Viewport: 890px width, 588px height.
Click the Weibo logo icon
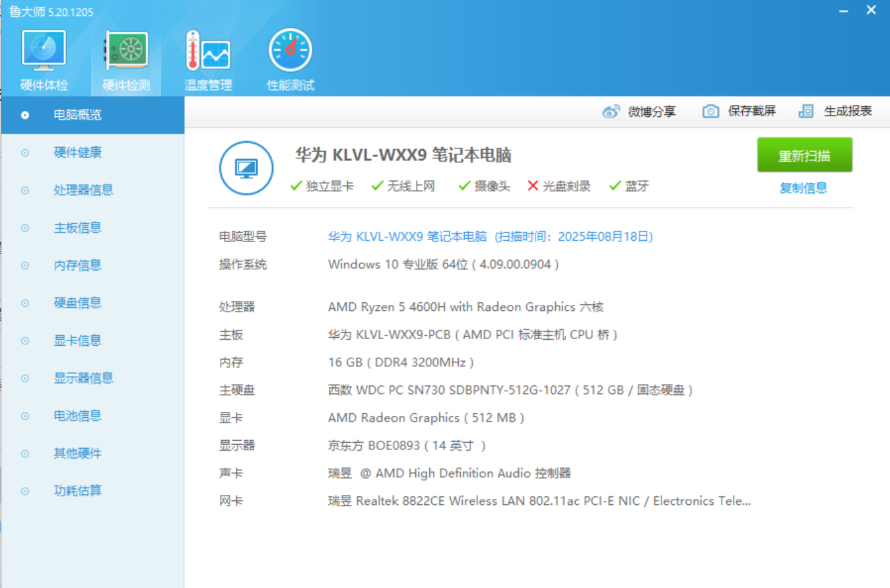pos(611,112)
